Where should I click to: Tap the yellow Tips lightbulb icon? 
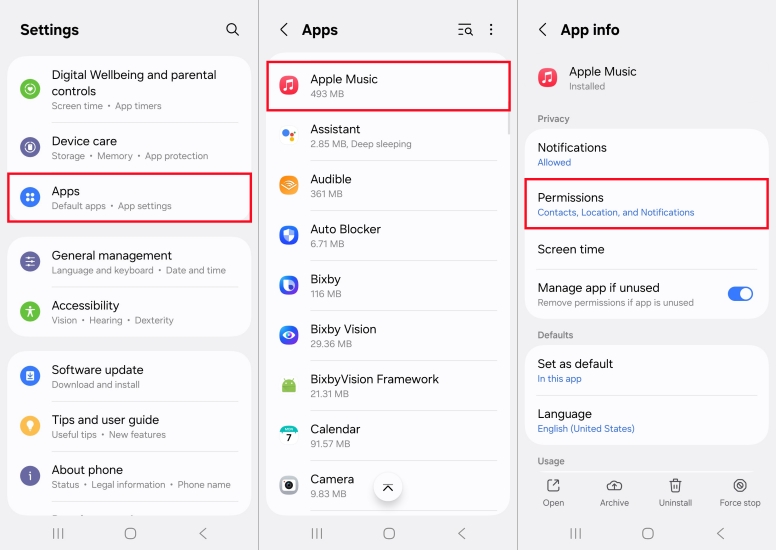(30, 426)
